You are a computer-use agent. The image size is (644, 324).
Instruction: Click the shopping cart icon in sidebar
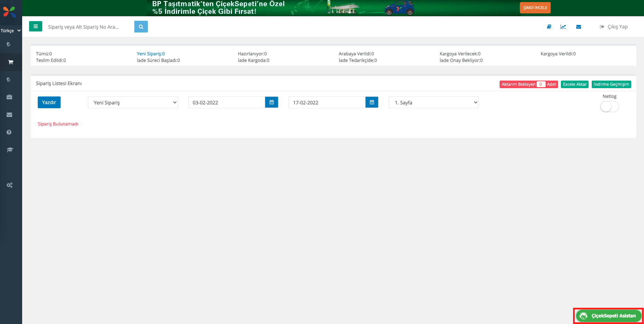[10, 62]
